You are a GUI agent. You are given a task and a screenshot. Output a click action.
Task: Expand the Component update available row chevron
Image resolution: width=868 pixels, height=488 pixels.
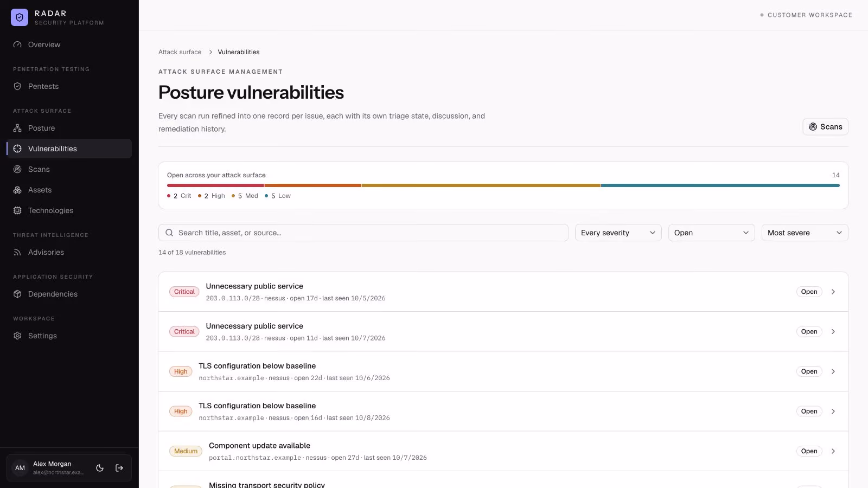tap(833, 451)
